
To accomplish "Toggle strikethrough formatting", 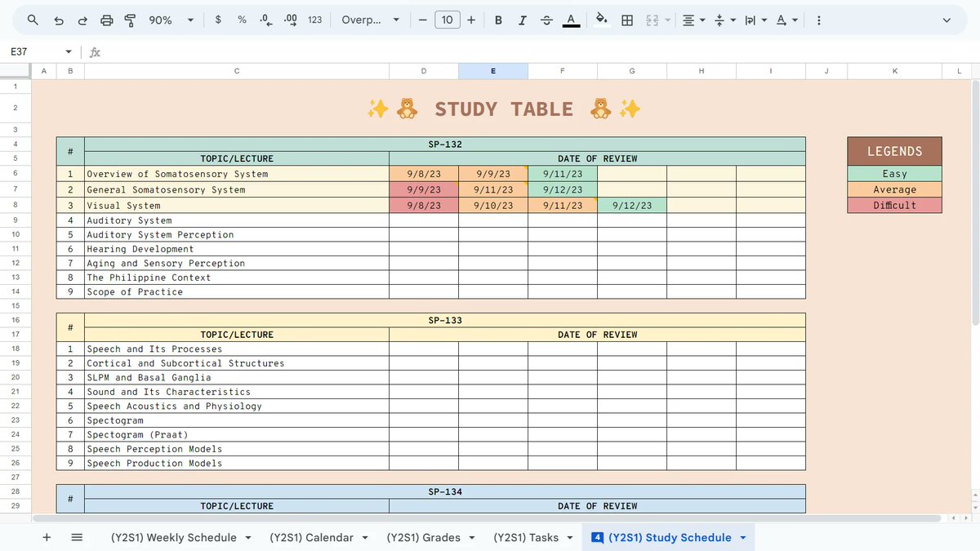I will tap(546, 20).
